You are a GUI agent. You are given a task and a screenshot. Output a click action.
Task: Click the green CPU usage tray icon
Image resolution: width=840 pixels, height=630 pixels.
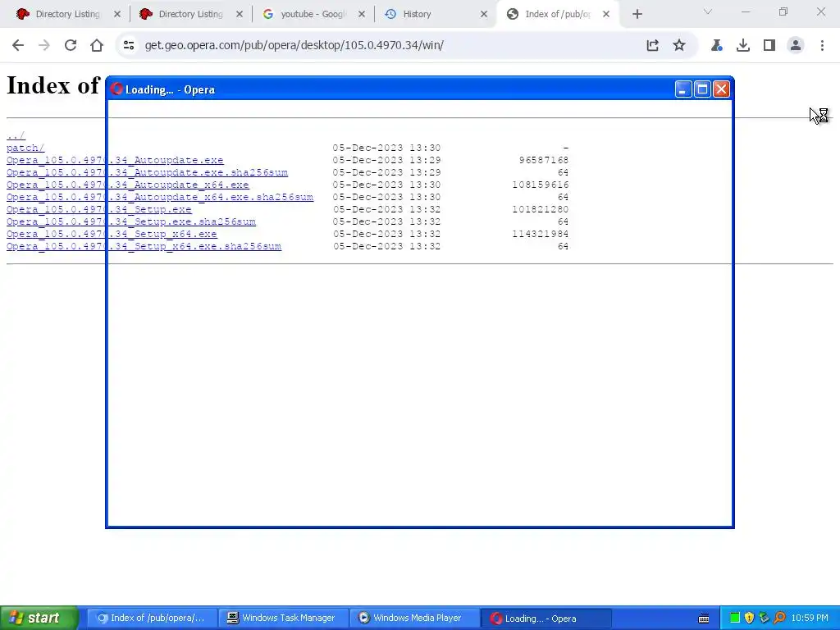[735, 619]
